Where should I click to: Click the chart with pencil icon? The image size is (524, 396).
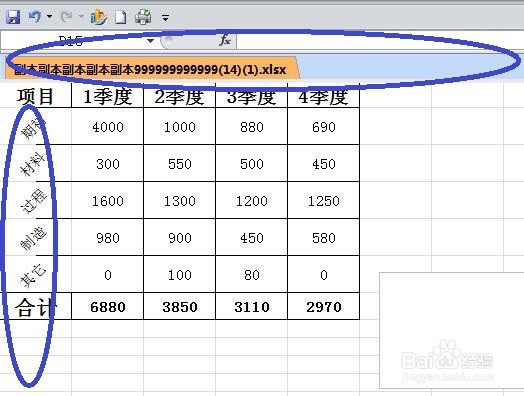click(99, 17)
